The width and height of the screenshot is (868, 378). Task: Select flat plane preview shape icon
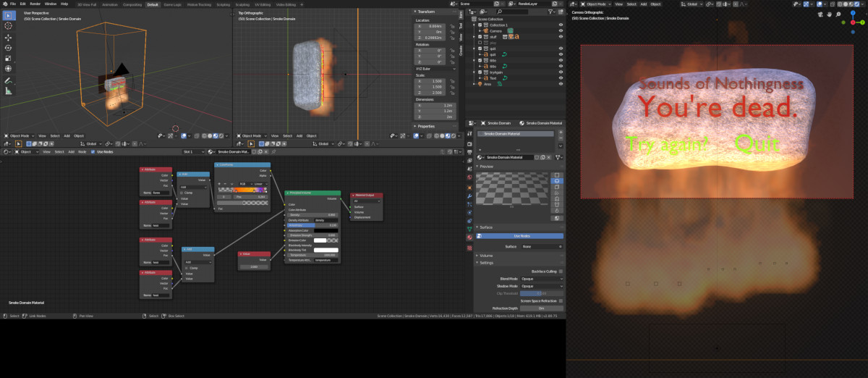[556, 175]
